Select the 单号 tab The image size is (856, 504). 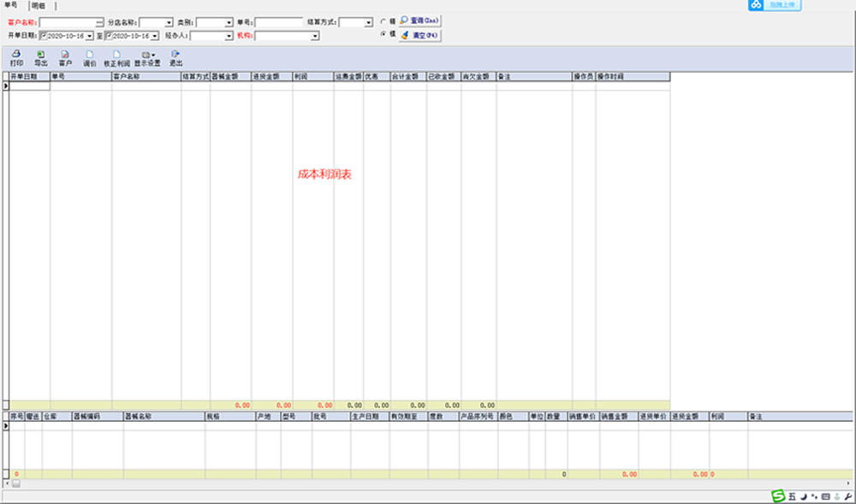click(11, 5)
